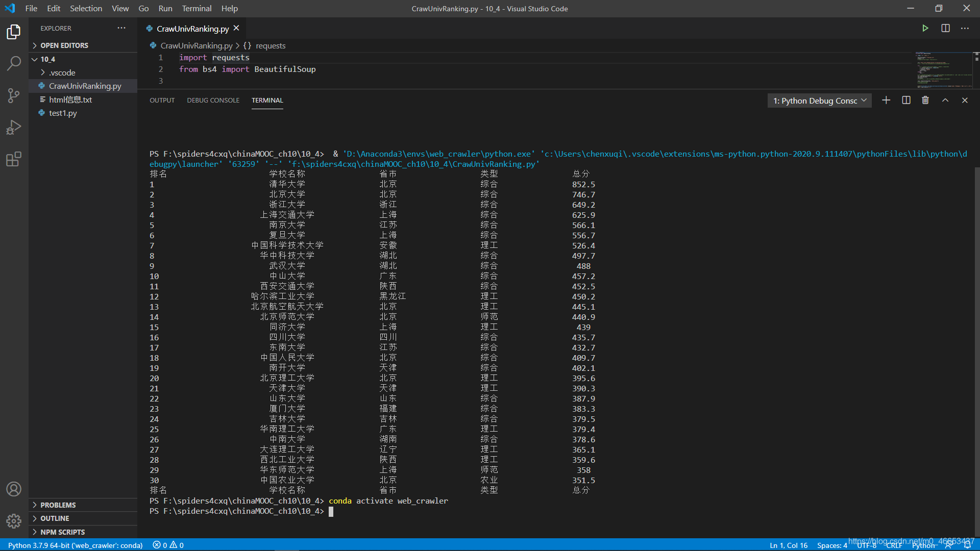Click CrawUnivRanking.py breadcrumb item

(196, 46)
